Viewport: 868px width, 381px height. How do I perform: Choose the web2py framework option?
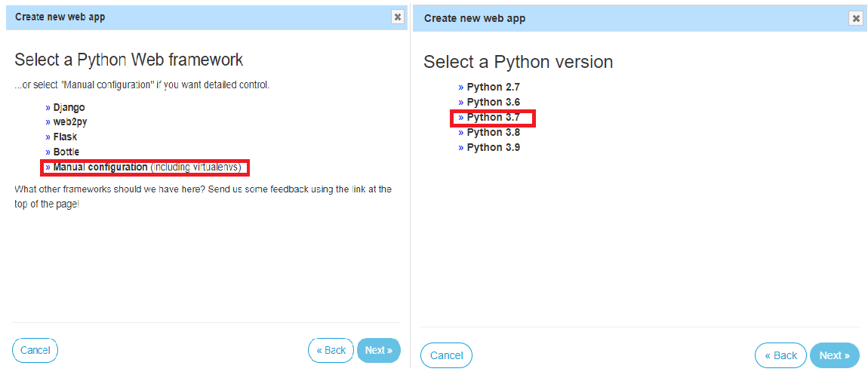[69, 122]
